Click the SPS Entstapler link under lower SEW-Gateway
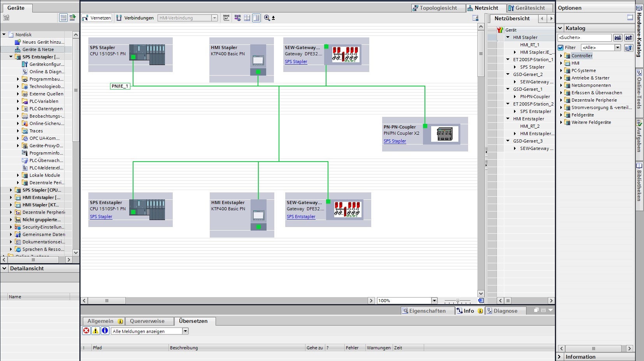644x361 pixels. pos(301,217)
